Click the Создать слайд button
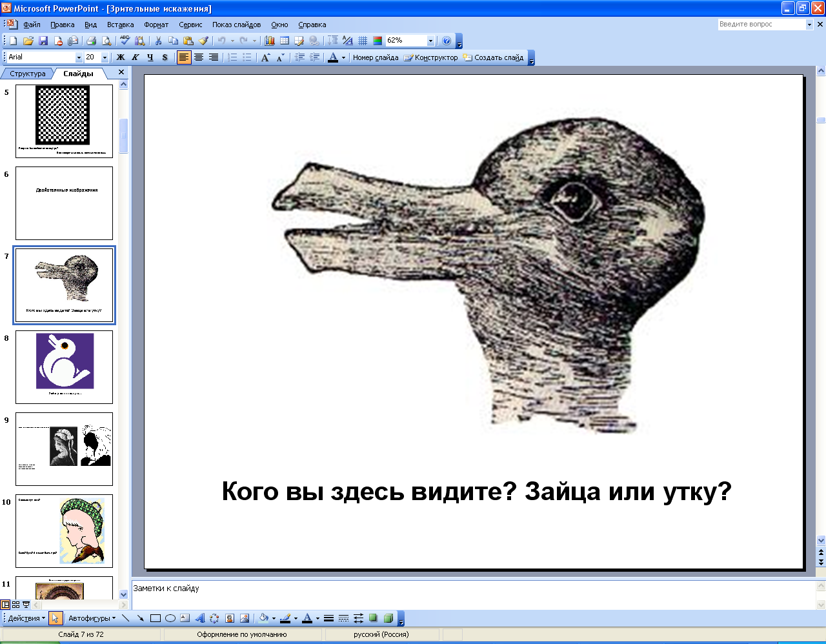This screenshot has width=826, height=644. coord(494,57)
